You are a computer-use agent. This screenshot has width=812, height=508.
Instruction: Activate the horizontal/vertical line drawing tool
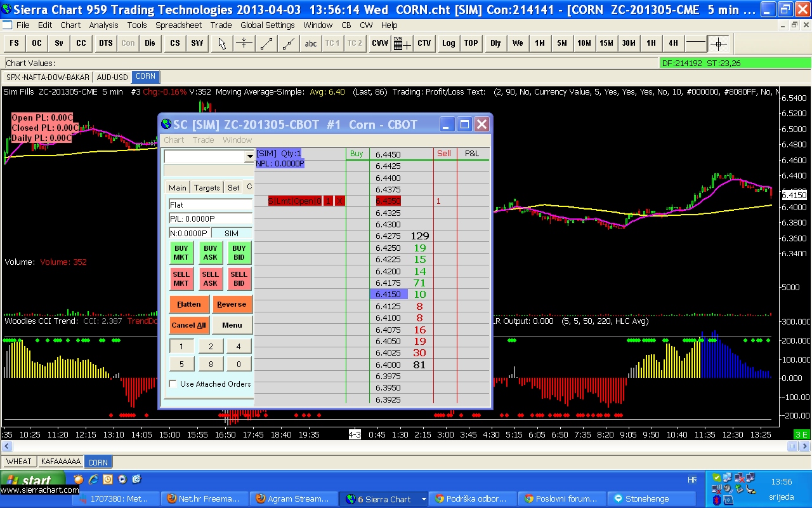pyautogui.click(x=244, y=43)
